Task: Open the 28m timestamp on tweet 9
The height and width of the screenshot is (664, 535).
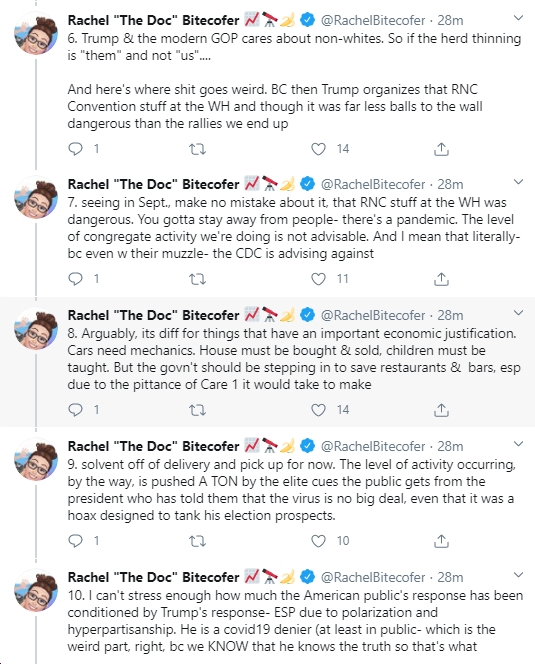Action: (450, 446)
